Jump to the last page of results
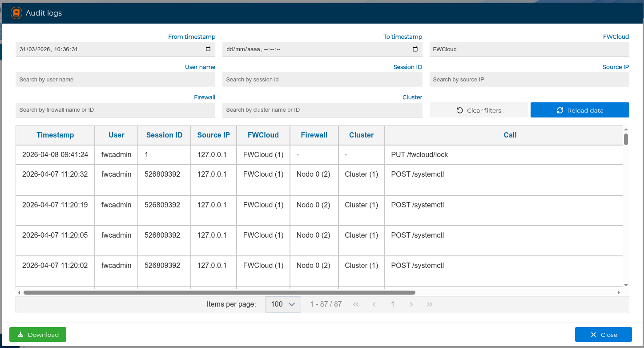Screen dimensions: 644x348 (x=430, y=304)
